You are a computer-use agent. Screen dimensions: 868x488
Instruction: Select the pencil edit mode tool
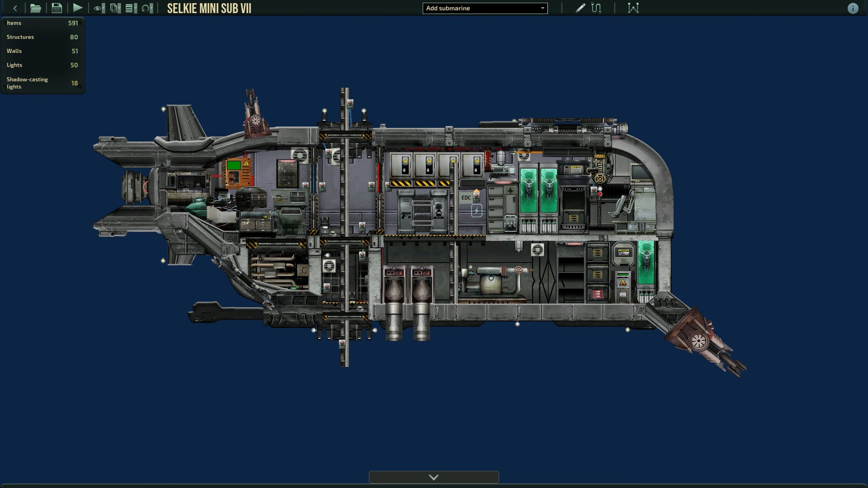click(580, 8)
